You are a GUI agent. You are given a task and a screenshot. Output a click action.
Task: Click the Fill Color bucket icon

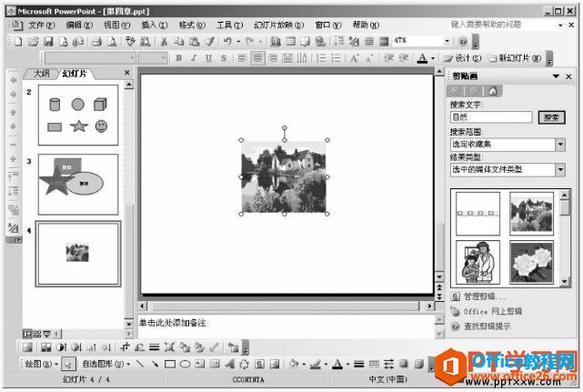(x=294, y=364)
